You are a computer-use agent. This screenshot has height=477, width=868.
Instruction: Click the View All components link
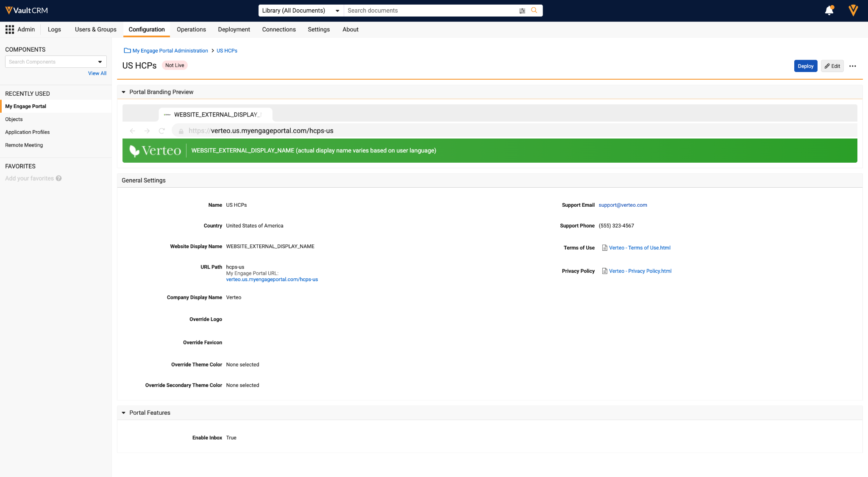click(97, 73)
